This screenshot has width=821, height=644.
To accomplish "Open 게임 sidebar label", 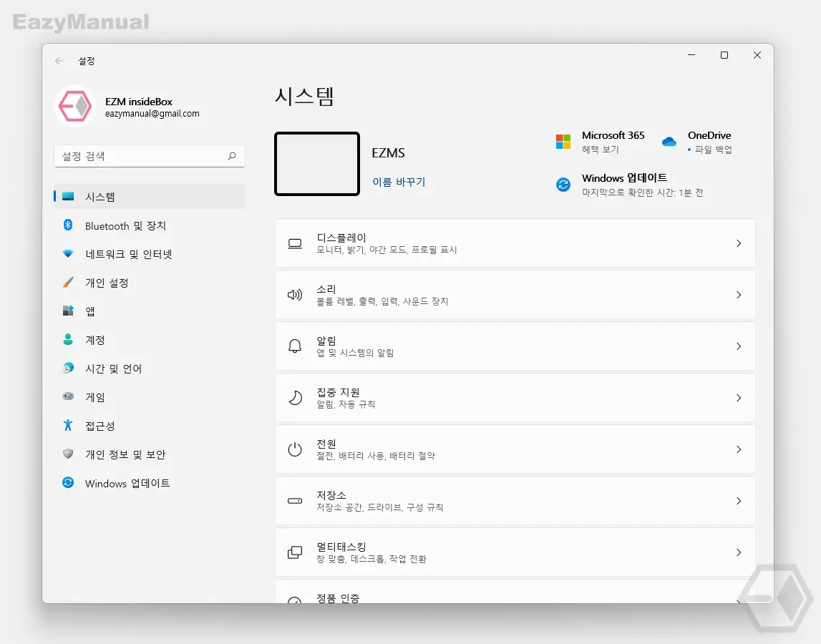I will (95, 397).
